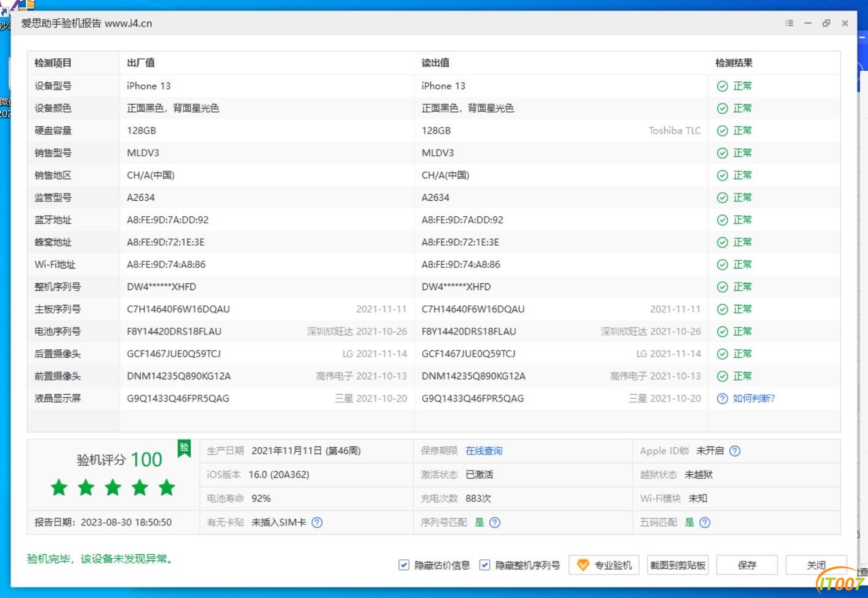
Task: Close the report window with X
Action: pyautogui.click(x=845, y=23)
